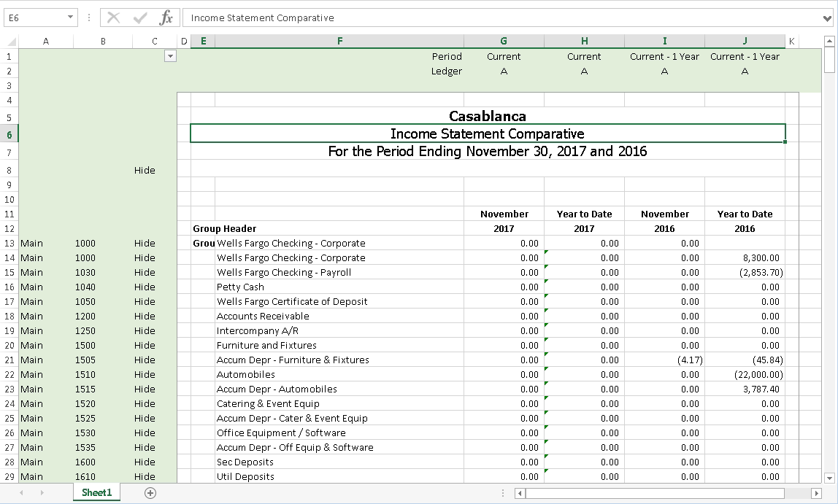Viewport: 838px width, 504px height.
Task: Select column J header
Action: pos(745,41)
